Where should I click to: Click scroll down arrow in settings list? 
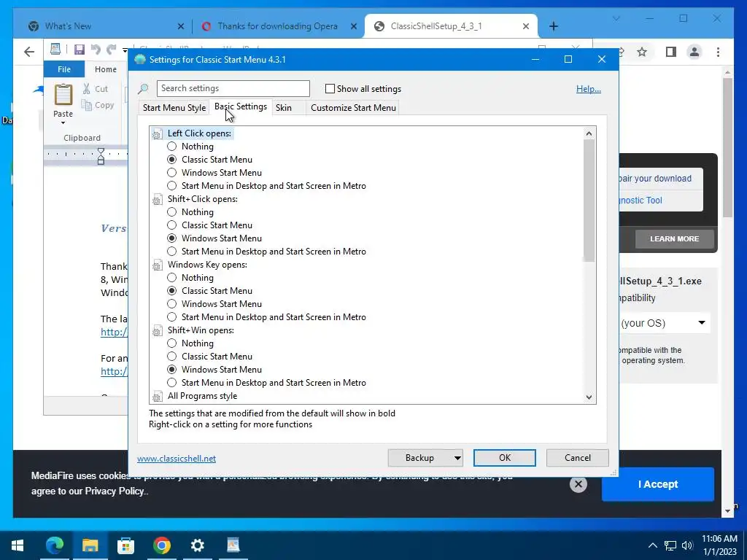click(x=589, y=397)
